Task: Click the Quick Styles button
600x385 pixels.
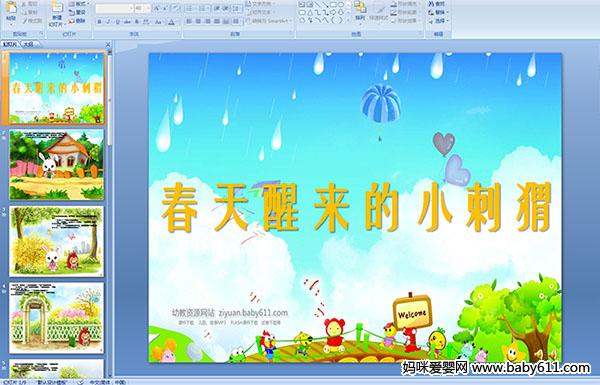Action: 379,11
